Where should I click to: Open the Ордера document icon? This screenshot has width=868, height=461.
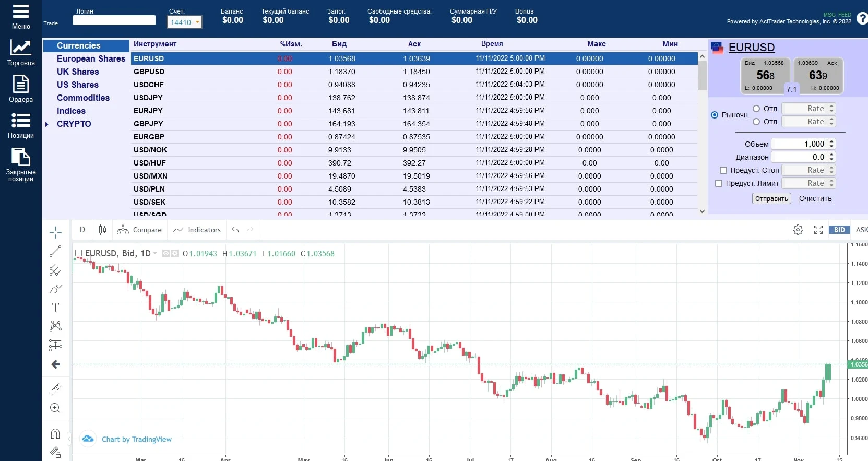[x=21, y=84]
